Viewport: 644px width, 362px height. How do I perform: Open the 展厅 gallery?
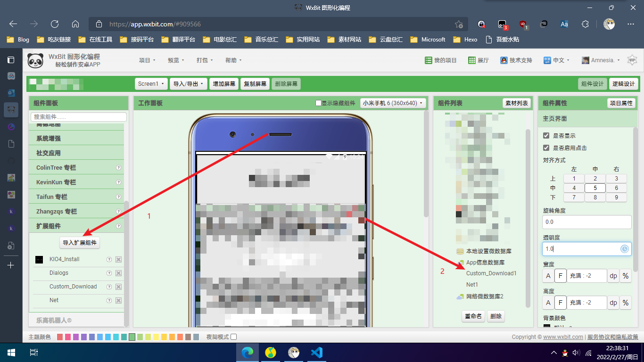(x=479, y=60)
